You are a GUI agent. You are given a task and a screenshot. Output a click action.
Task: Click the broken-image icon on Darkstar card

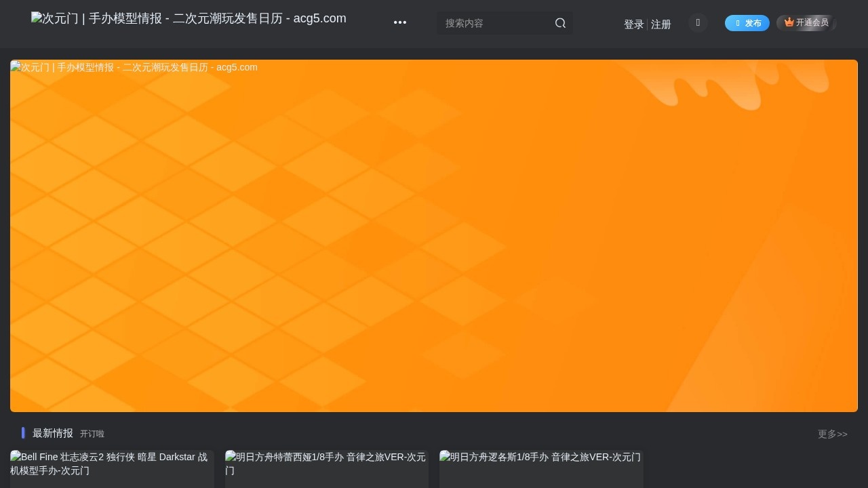pos(15,457)
